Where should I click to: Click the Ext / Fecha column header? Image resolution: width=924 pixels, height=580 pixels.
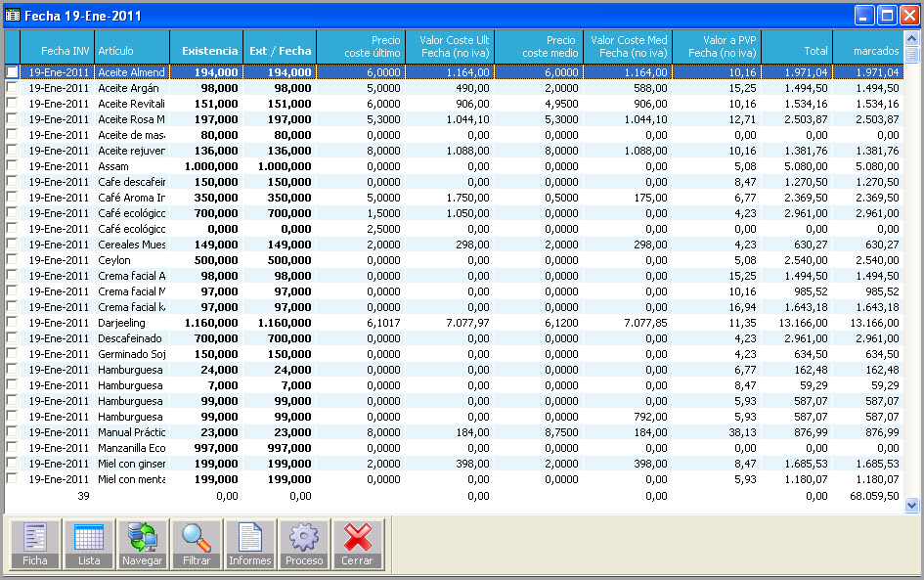280,47
